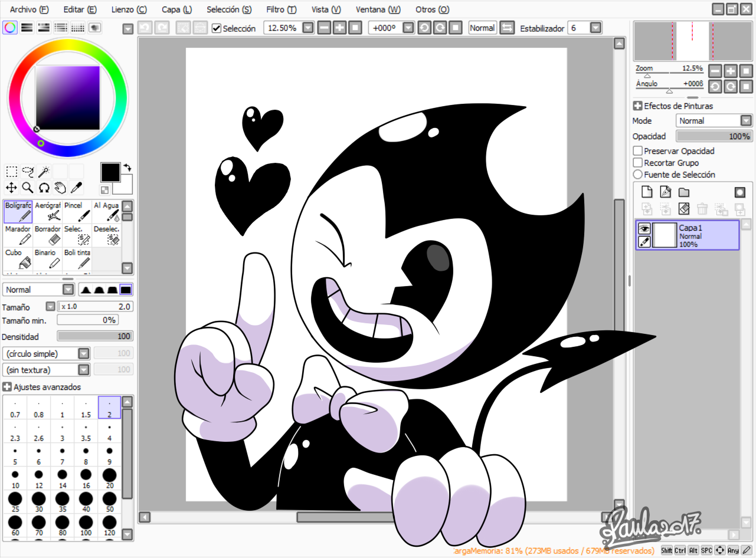Rotate the view counterclockwise in top toolbar
The height and width of the screenshot is (558, 756).
(x=424, y=28)
